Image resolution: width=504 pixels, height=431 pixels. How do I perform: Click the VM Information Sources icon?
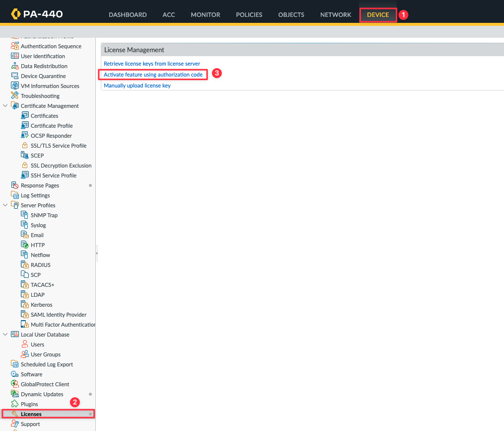pos(15,86)
